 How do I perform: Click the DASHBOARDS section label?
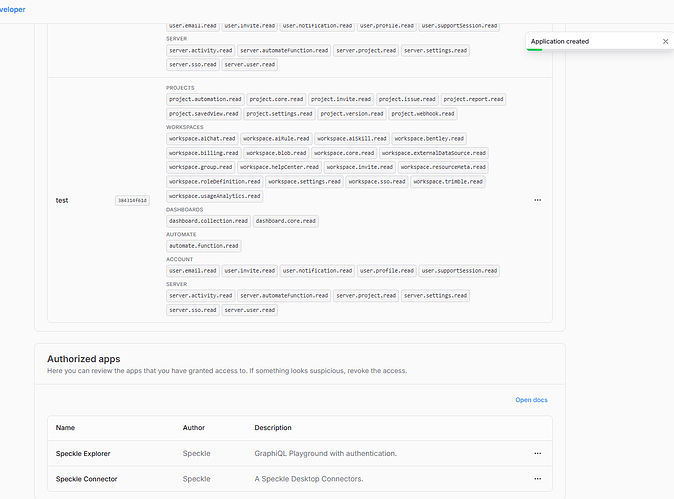pos(184,210)
